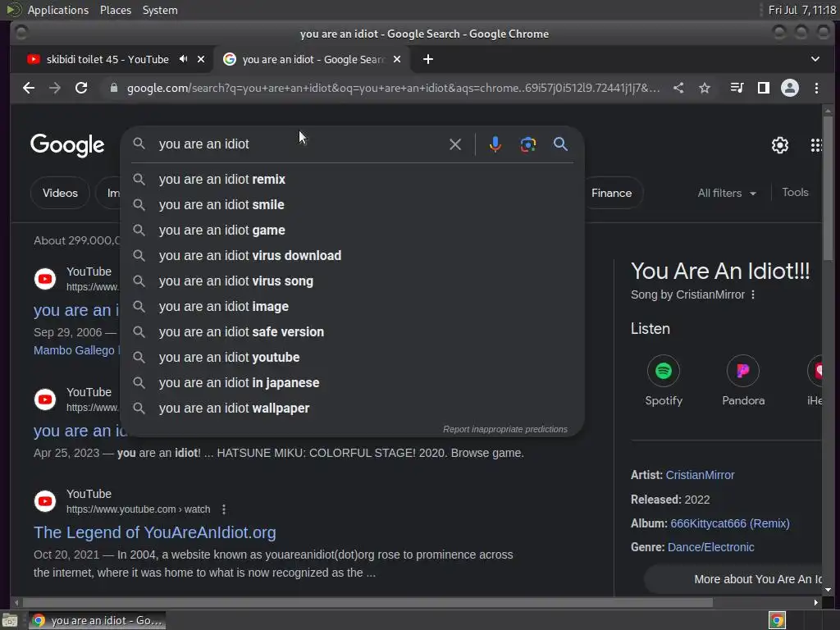Click the vertical page scrollbar
This screenshot has width=840, height=630.
coord(828,188)
